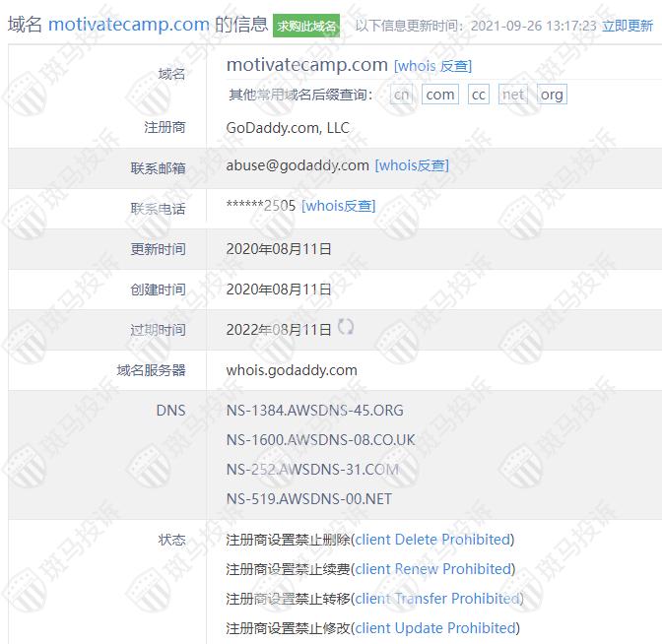Click the 立即更新 link

(628, 26)
